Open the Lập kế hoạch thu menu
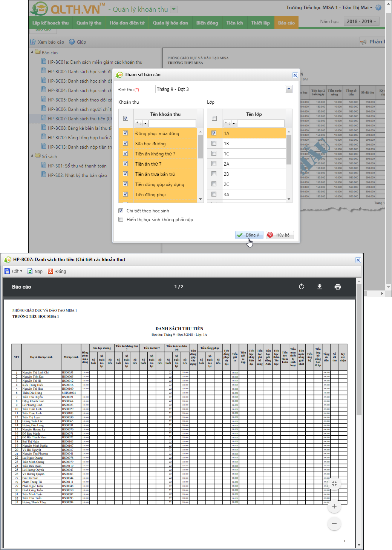This screenshot has height=550, width=392. pyautogui.click(x=51, y=23)
